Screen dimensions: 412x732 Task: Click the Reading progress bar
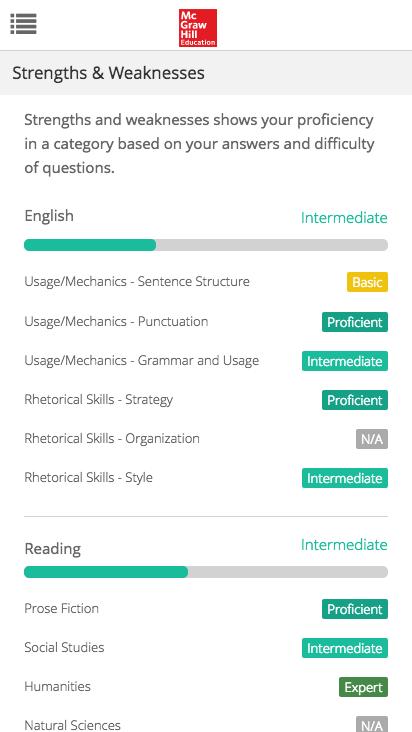pyautogui.click(x=206, y=572)
